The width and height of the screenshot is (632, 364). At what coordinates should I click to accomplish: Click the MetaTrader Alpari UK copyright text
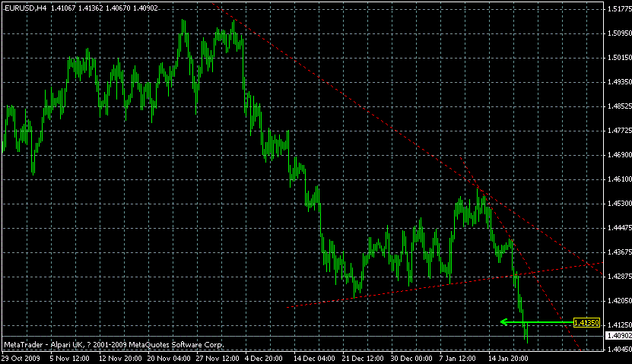point(113,345)
